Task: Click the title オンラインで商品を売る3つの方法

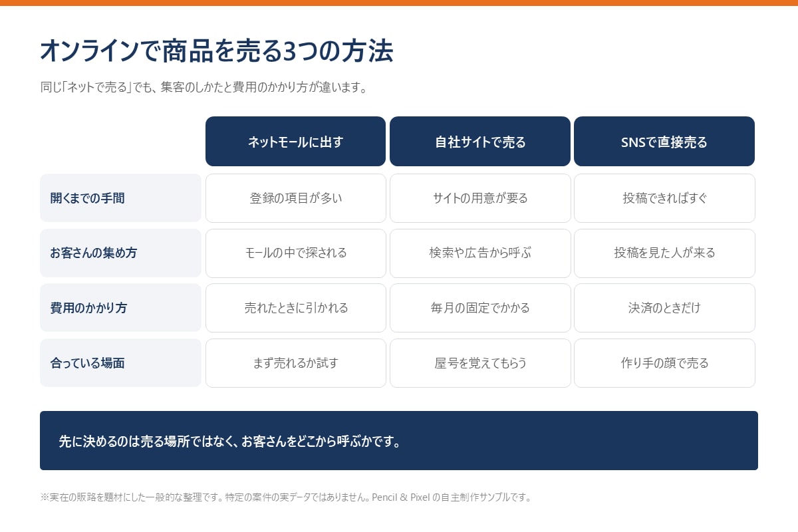Action: [x=217, y=51]
